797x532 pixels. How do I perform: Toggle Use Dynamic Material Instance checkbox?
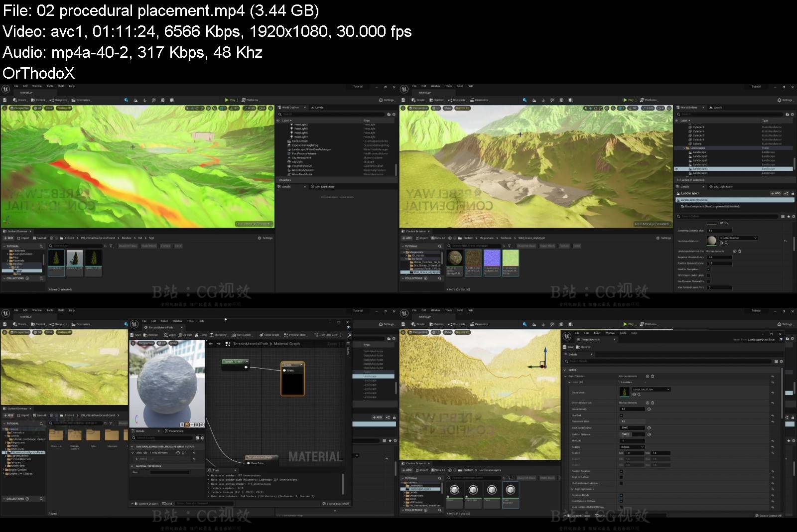click(x=708, y=281)
